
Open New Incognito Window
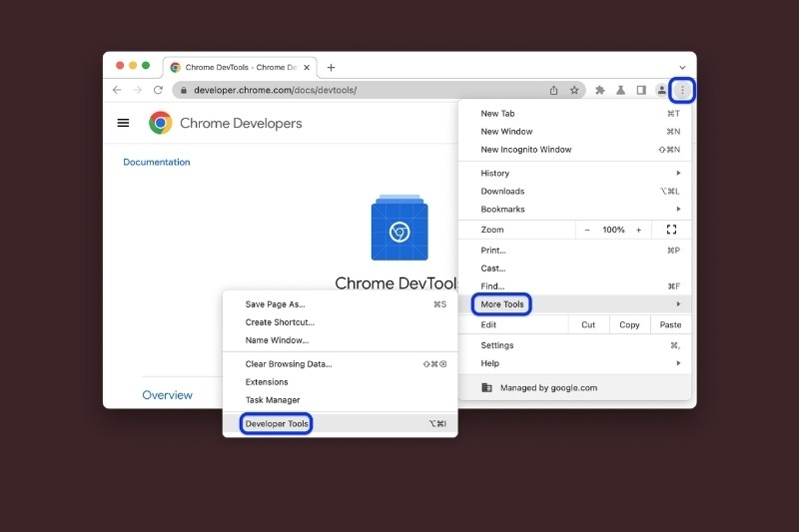pos(574,150)
